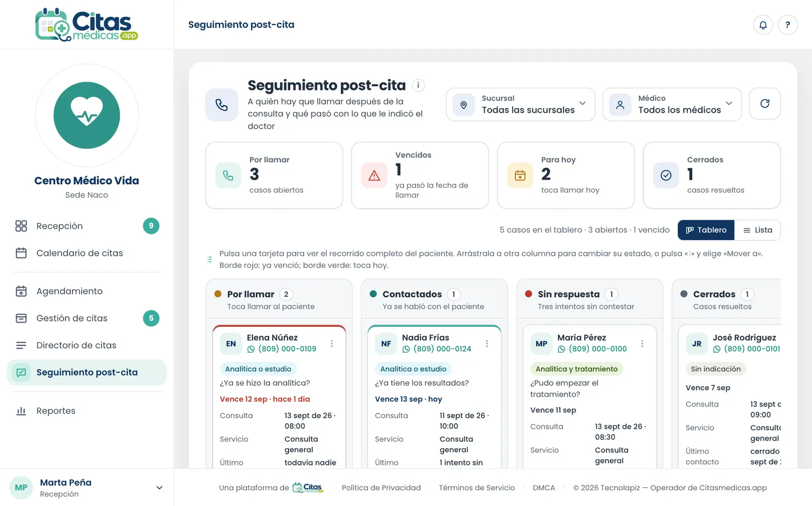Click the phone icon in Por llamar stat
The width and height of the screenshot is (812, 506).
click(x=228, y=176)
